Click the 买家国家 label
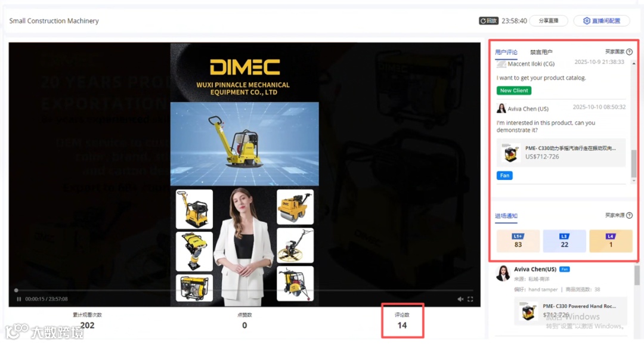Image resolution: width=644 pixels, height=344 pixels. [x=614, y=52]
